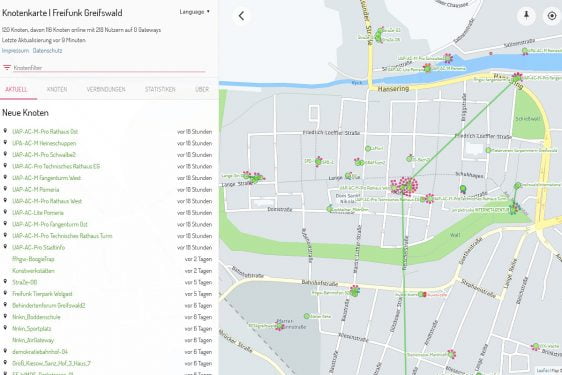Open the Impressum link

[15, 51]
